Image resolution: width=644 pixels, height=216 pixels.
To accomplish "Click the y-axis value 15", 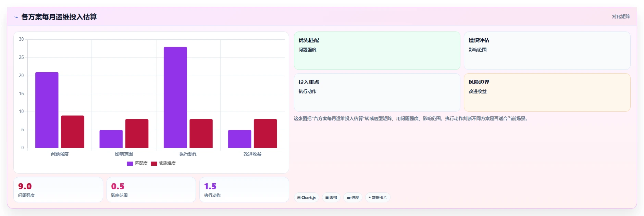I will click(21, 94).
